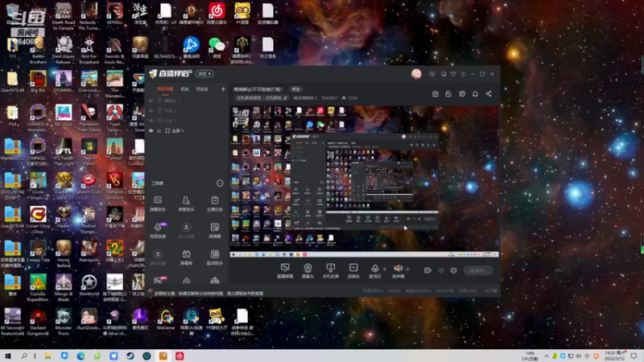Click 修改 button beside the stream title

pos(295,89)
